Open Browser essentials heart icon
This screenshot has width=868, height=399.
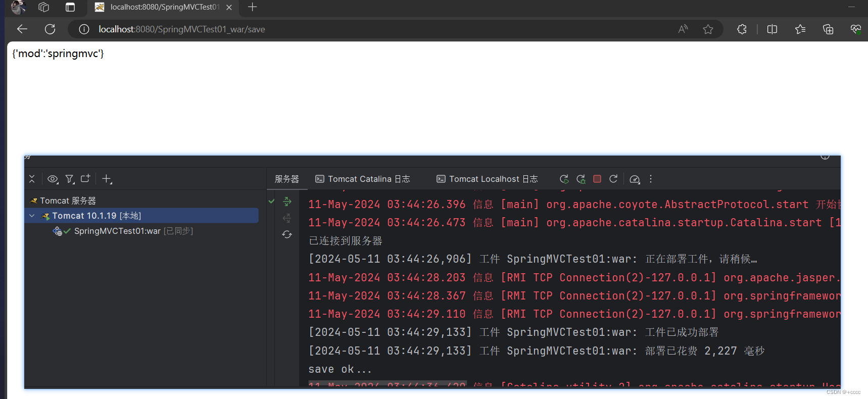click(x=855, y=29)
